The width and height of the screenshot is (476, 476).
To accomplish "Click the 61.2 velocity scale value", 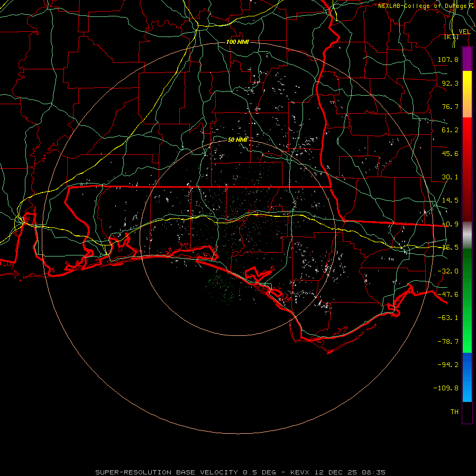I will [450, 130].
